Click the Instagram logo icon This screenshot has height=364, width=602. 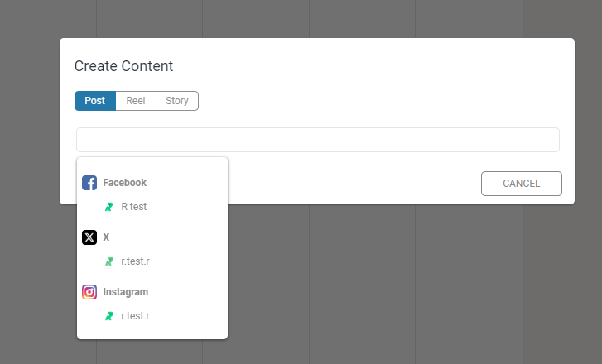point(89,292)
